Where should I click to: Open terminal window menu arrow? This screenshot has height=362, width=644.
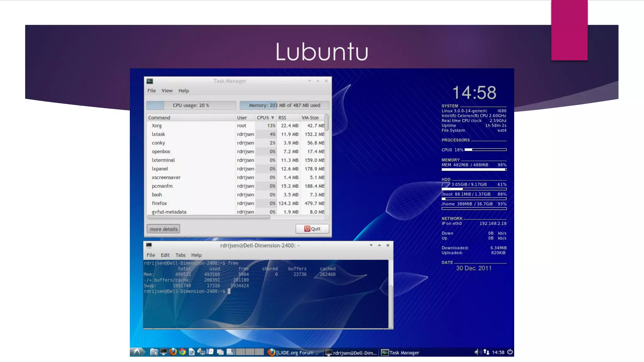click(371, 245)
